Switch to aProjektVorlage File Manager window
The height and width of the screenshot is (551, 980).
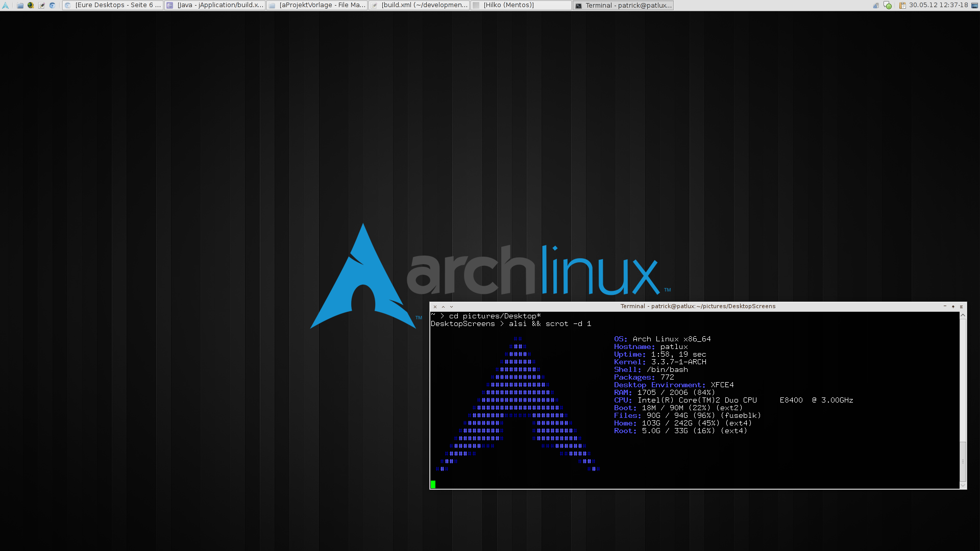coord(317,5)
